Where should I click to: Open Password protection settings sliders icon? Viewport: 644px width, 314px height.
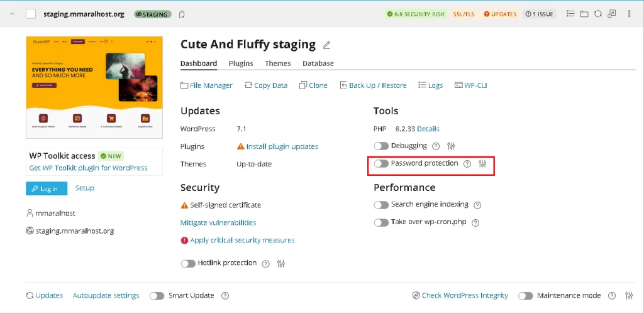click(x=482, y=163)
